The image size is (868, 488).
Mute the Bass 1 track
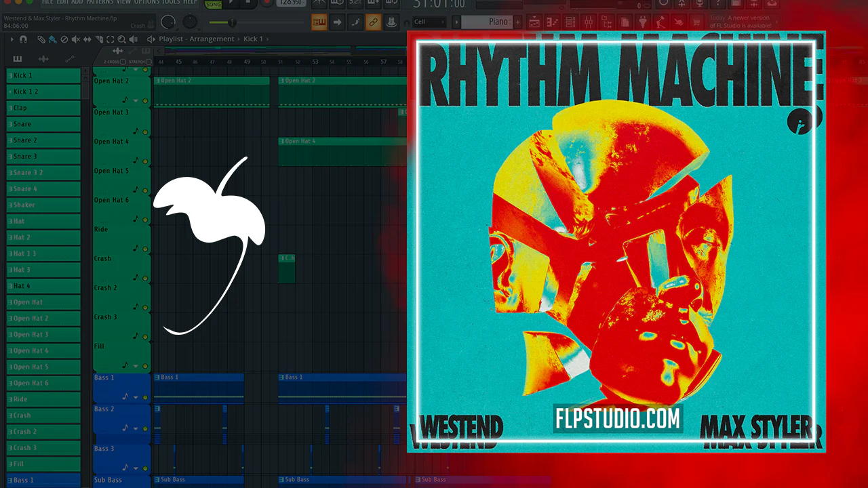(x=144, y=397)
